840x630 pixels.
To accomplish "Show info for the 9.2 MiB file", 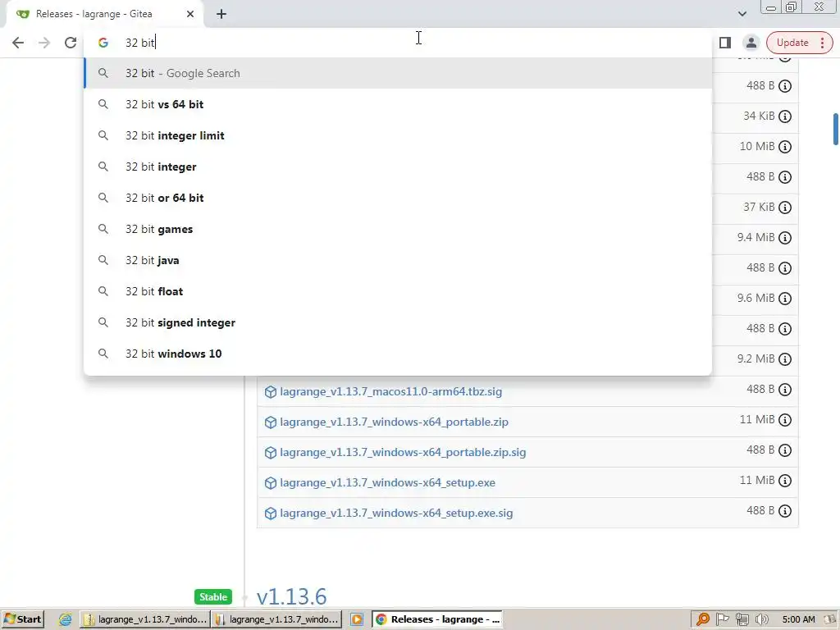I will pos(785,359).
